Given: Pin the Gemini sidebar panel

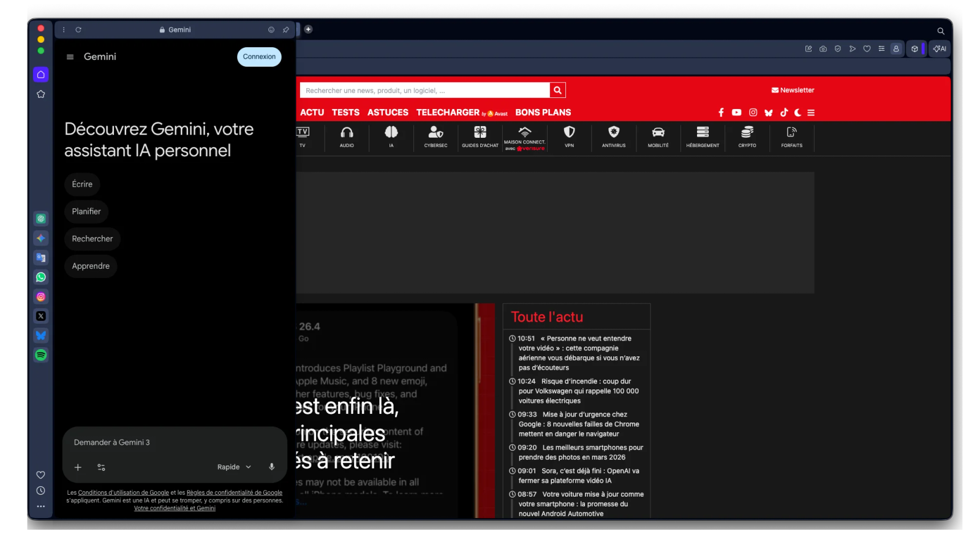Looking at the screenshot, I should (286, 30).
